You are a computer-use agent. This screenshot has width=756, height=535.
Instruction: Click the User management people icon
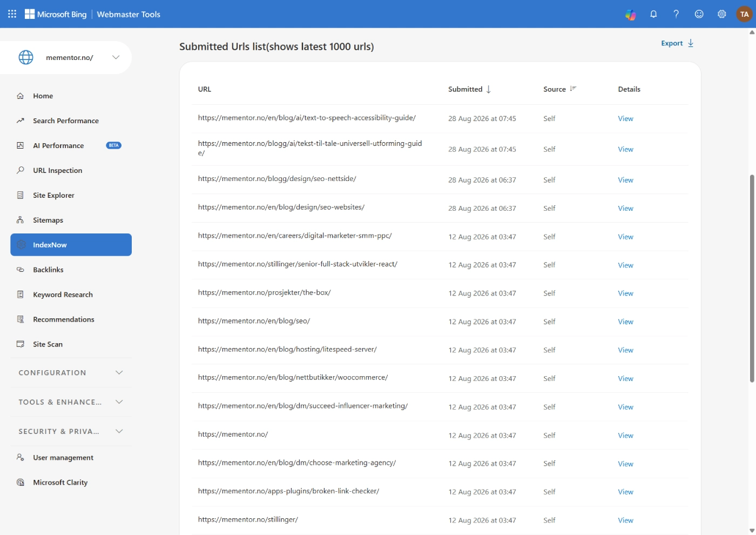tap(21, 457)
